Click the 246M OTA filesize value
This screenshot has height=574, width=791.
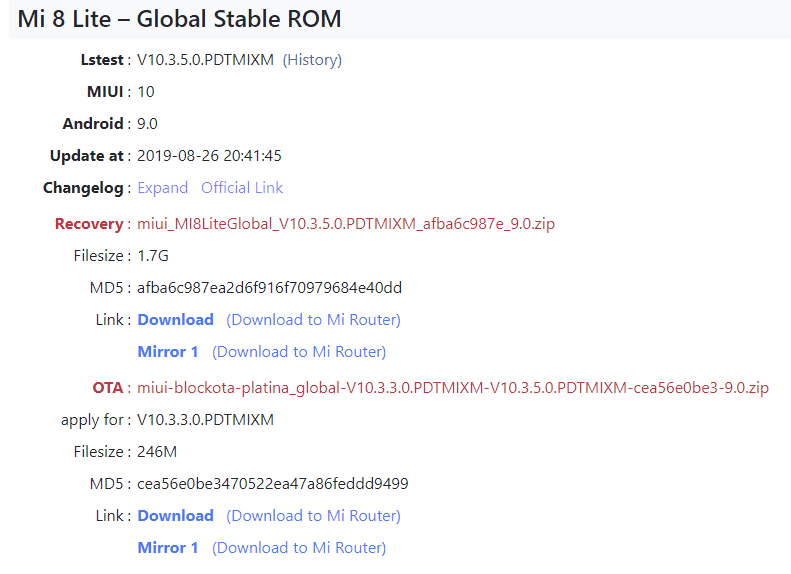[x=157, y=452]
